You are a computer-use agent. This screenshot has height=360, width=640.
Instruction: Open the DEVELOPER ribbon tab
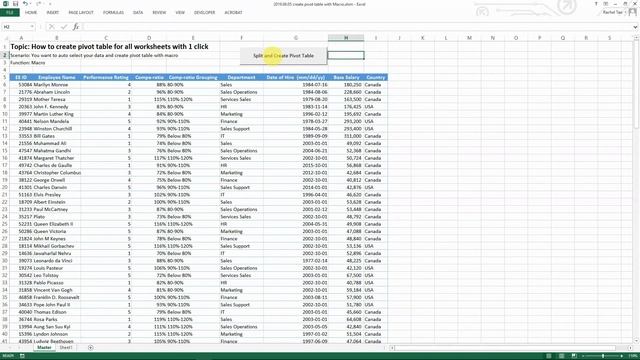pos(204,13)
